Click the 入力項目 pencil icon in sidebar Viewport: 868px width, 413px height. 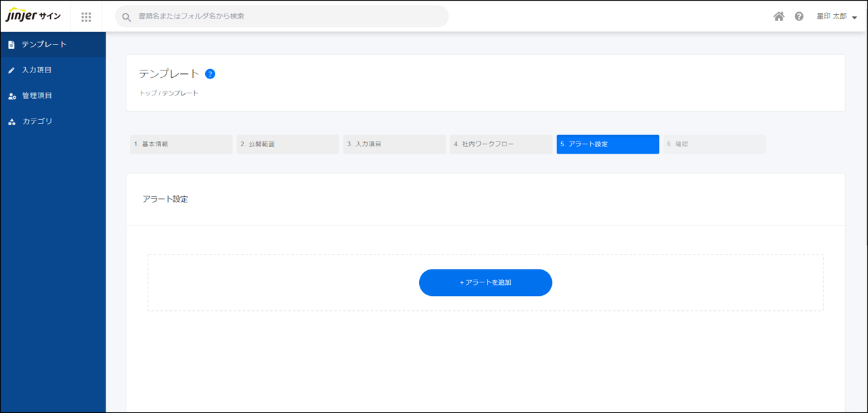pyautogui.click(x=12, y=70)
